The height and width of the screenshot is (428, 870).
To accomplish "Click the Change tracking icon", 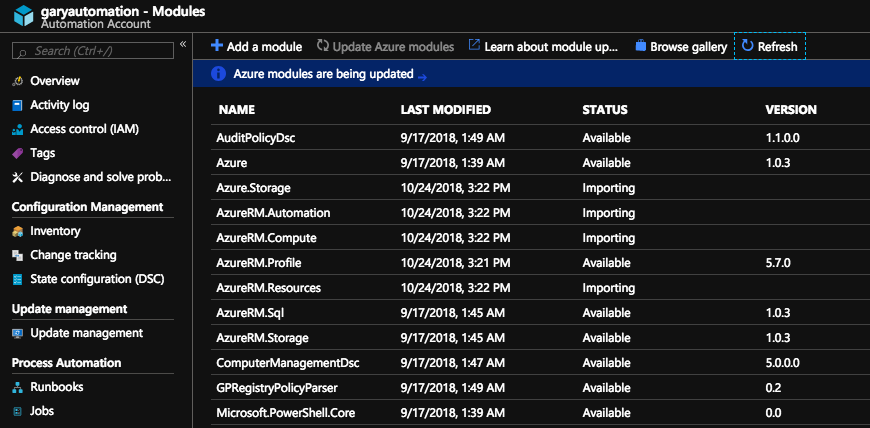I will pos(18,255).
